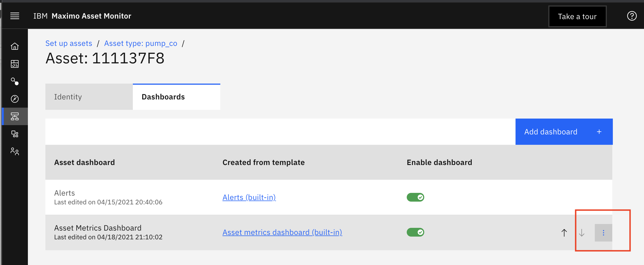Open the help question mark icon
The image size is (644, 265).
pos(632,16)
